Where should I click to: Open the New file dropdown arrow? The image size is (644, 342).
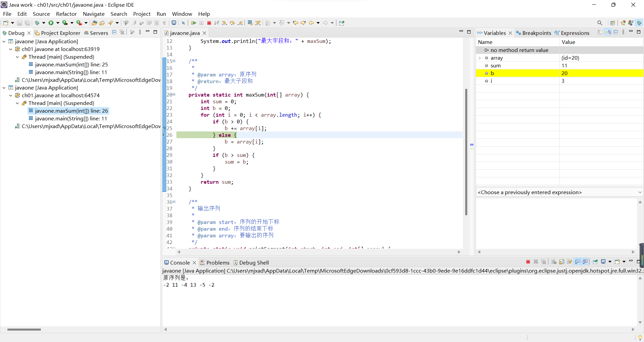point(12,23)
